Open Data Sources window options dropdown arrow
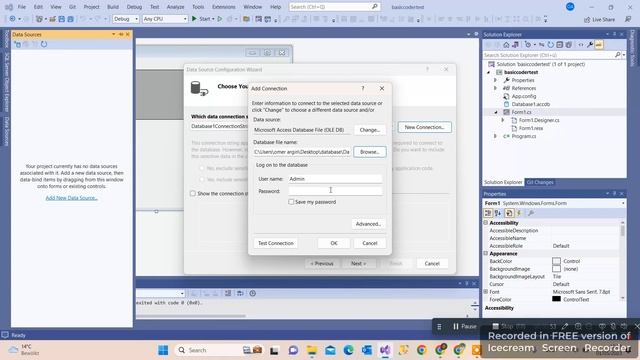 (113, 34)
